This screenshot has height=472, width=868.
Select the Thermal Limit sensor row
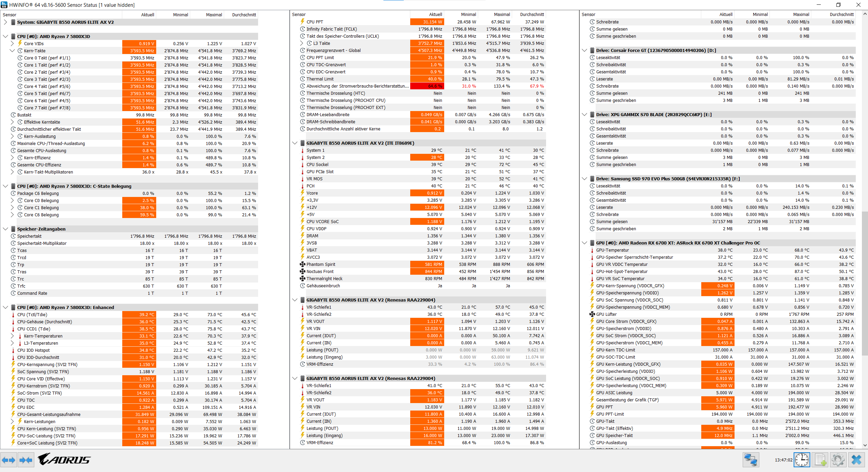tap(320, 79)
